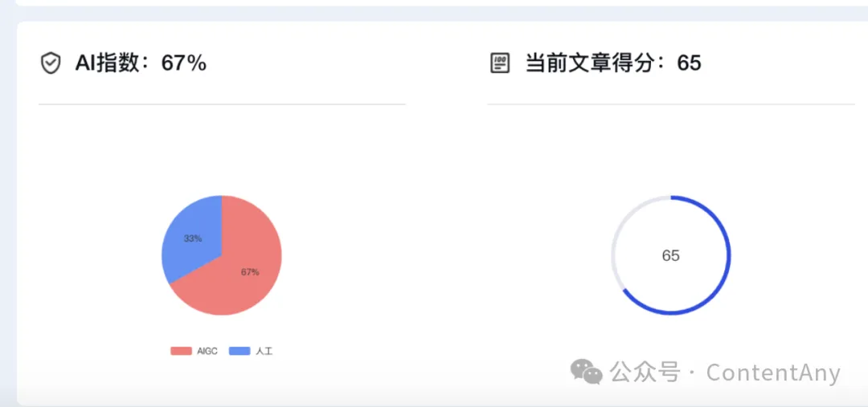Click the shield checkmark icon beside AI指数
The width and height of the screenshot is (868, 407).
[x=51, y=63]
